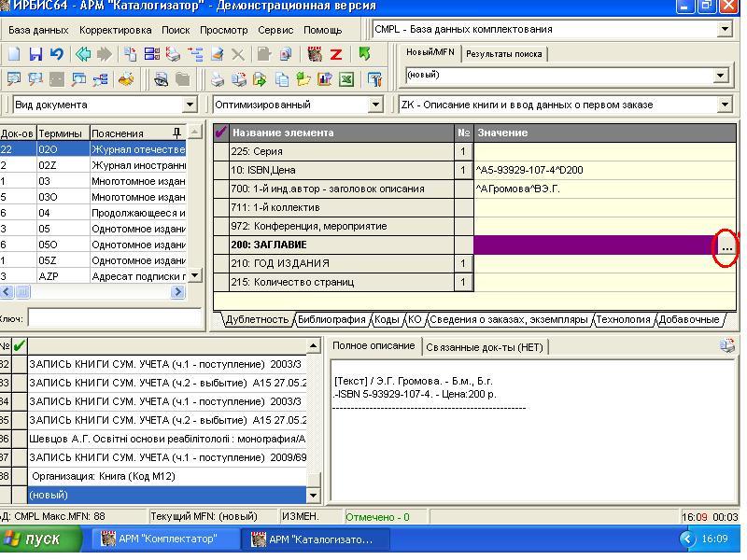Save record with the floppy disk icon

click(x=35, y=55)
